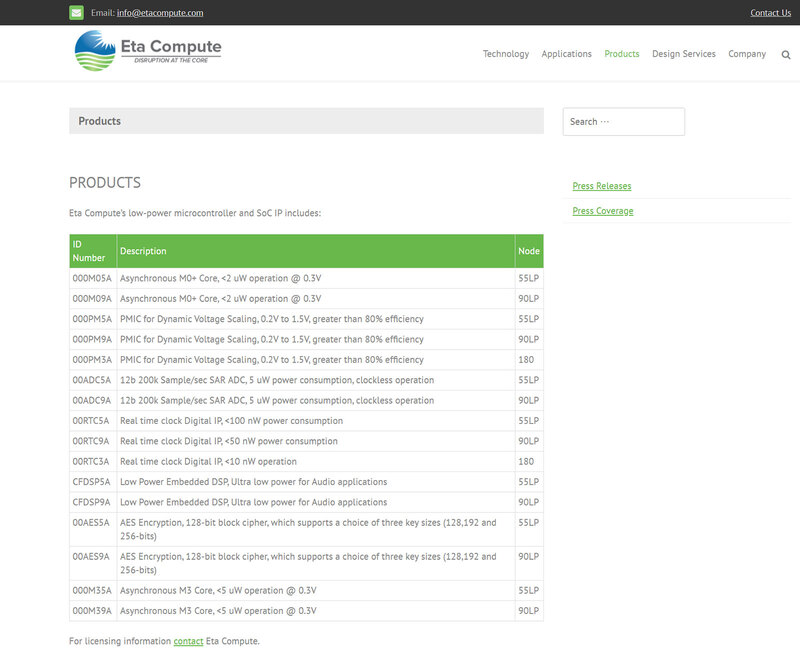Screen dimensions: 800x671
Task: Focus the sidebar Search input field
Action: (623, 122)
